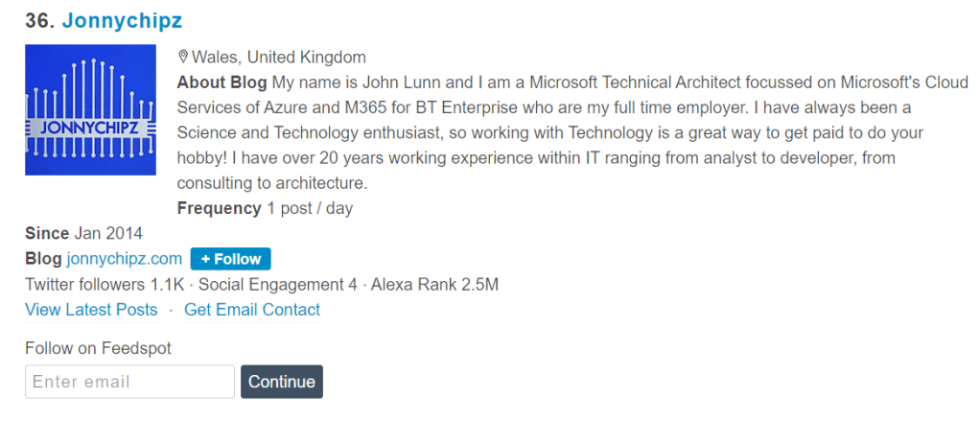Click the Follow on Feedspot label
Viewport: 980px width, 422px height.
pos(98,348)
